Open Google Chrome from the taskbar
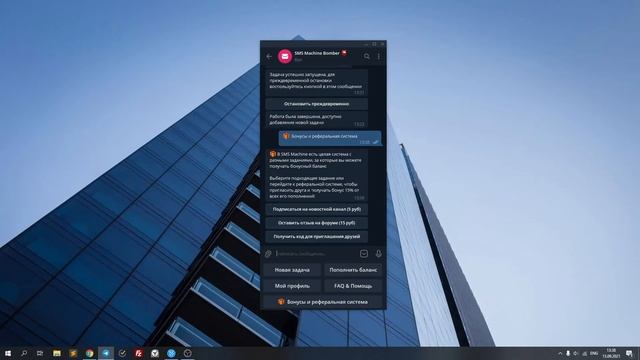640x360 pixels. (x=89, y=353)
